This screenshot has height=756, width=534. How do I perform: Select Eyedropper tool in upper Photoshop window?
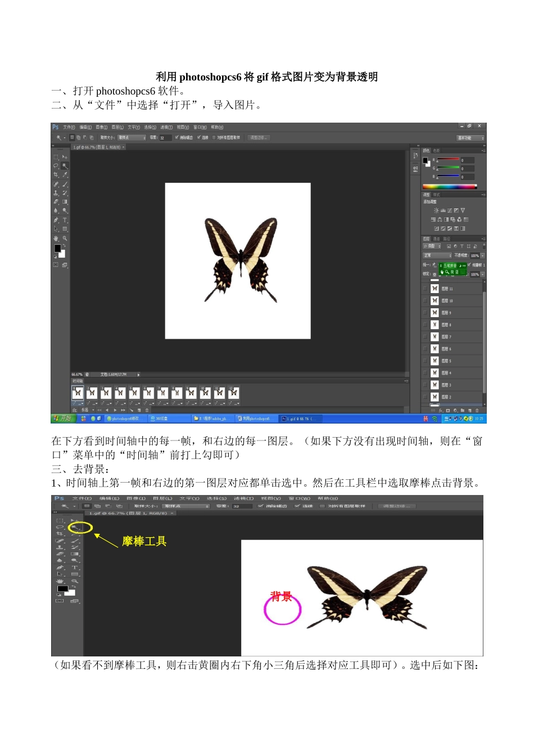pos(65,174)
